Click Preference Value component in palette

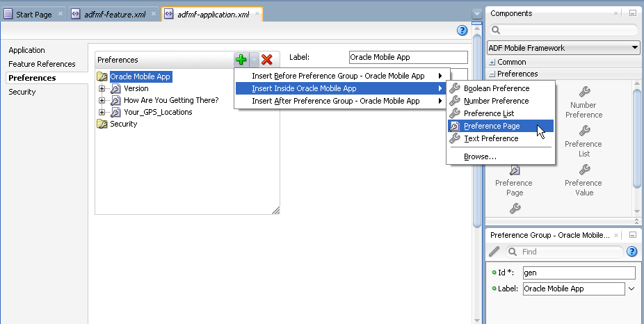click(x=583, y=181)
